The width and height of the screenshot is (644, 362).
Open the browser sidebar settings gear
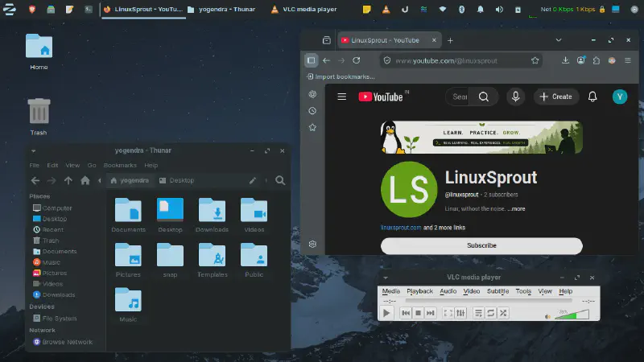point(312,245)
